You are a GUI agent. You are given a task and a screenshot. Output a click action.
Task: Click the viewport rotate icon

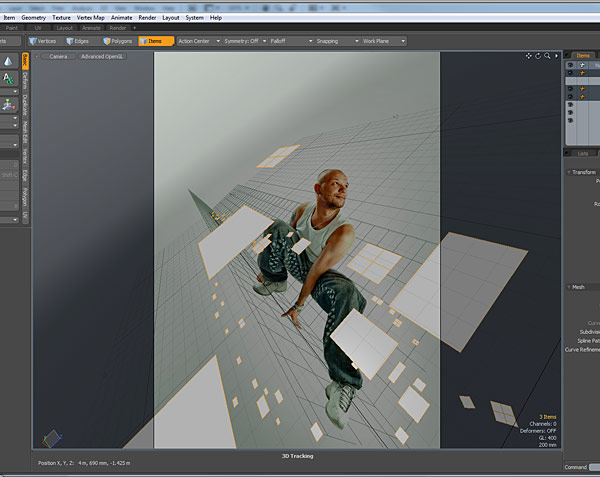(x=538, y=56)
